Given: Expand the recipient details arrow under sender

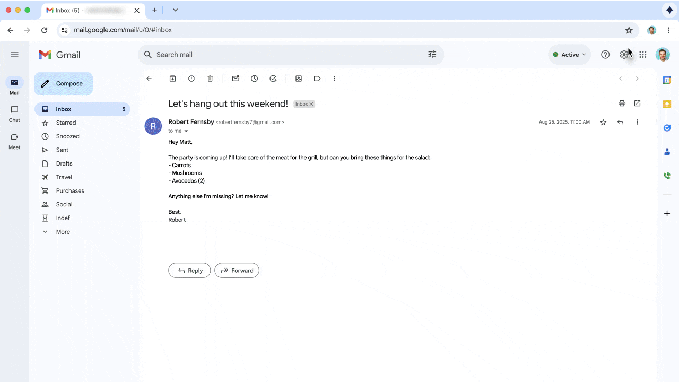Looking at the screenshot, I should pyautogui.click(x=186, y=131).
